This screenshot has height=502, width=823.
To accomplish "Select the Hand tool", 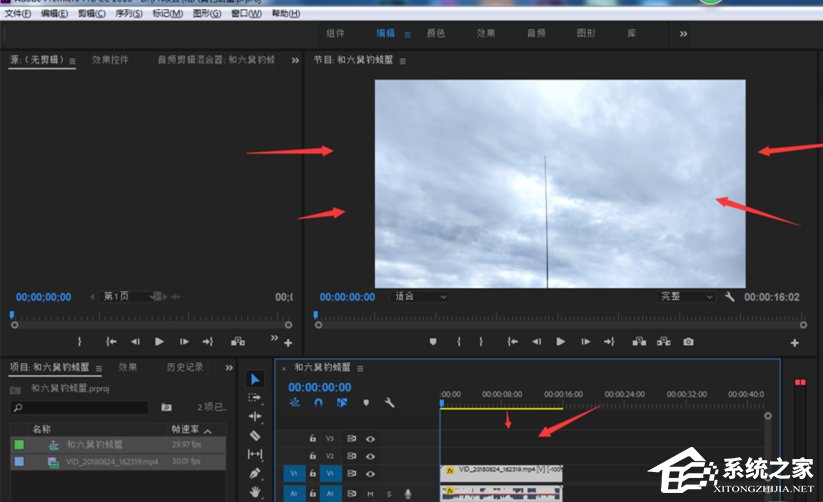I will [x=255, y=492].
